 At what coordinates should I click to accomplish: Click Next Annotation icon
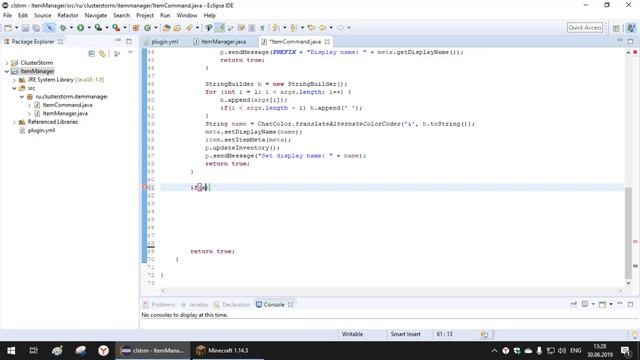[276, 28]
